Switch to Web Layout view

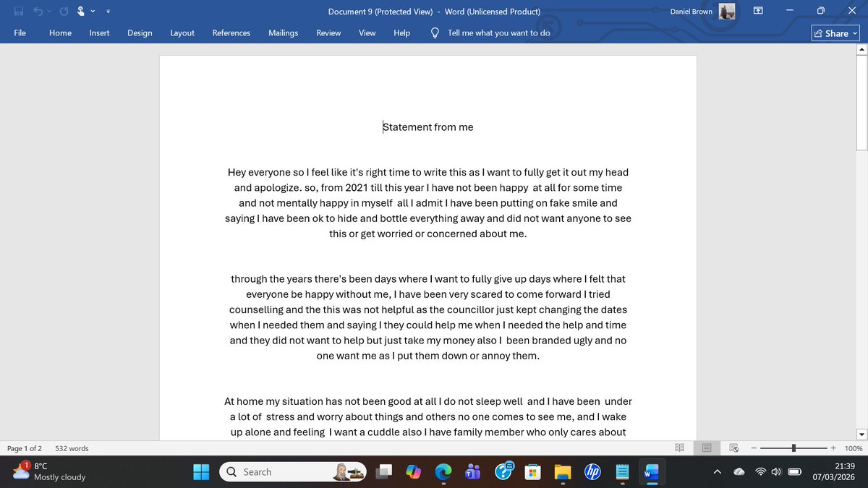[733, 448]
